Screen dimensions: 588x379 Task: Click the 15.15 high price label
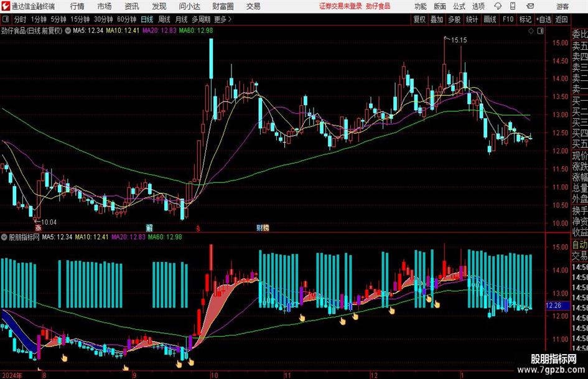pyautogui.click(x=459, y=40)
